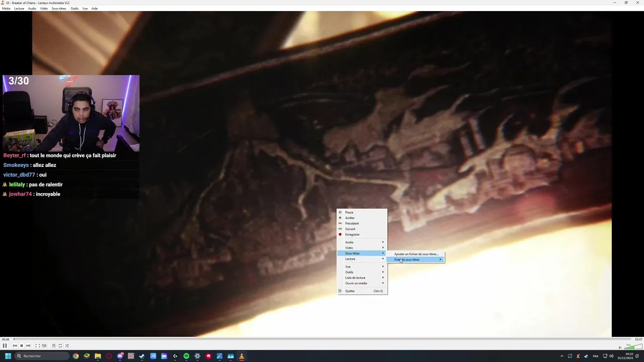Expand the Audio submenu in context menu
The image size is (644, 362).
click(x=362, y=242)
